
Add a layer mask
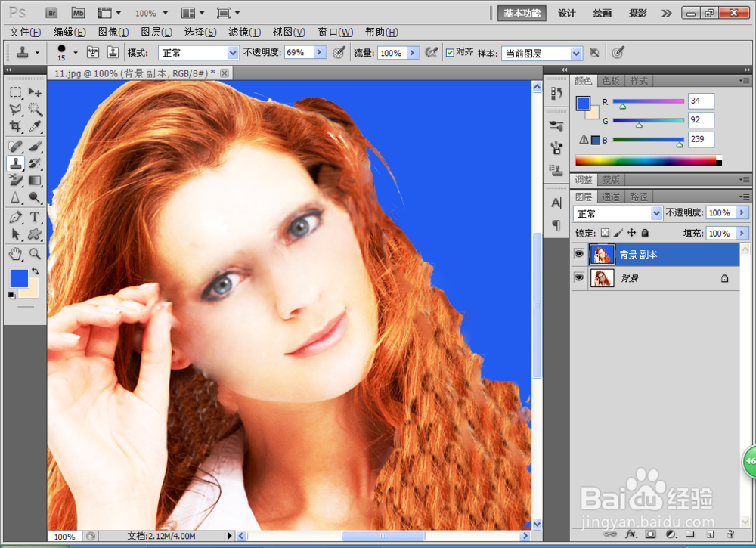(x=651, y=534)
